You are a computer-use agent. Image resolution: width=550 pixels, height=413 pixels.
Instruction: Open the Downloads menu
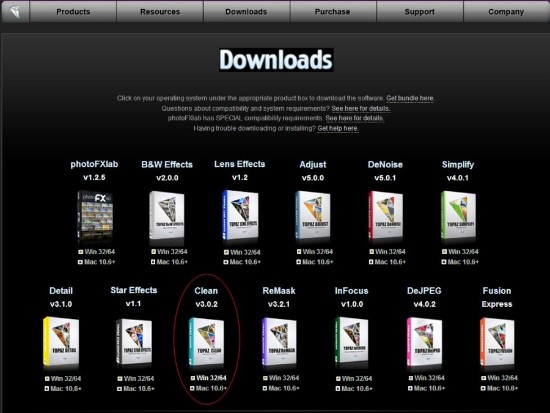click(x=246, y=12)
